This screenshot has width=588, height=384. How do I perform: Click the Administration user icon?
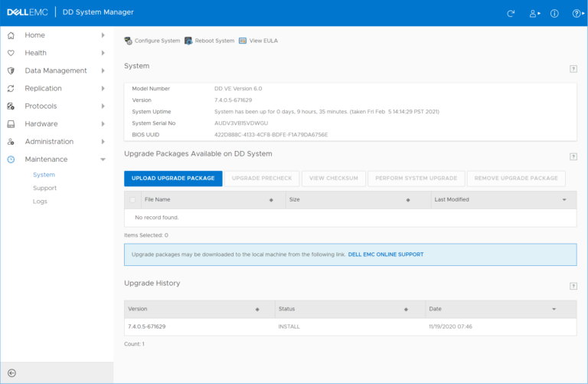click(x=11, y=142)
